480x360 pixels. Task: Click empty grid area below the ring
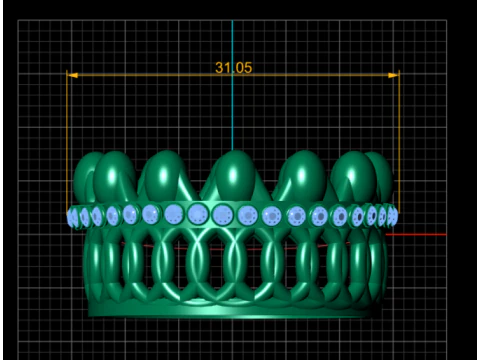coord(233,338)
